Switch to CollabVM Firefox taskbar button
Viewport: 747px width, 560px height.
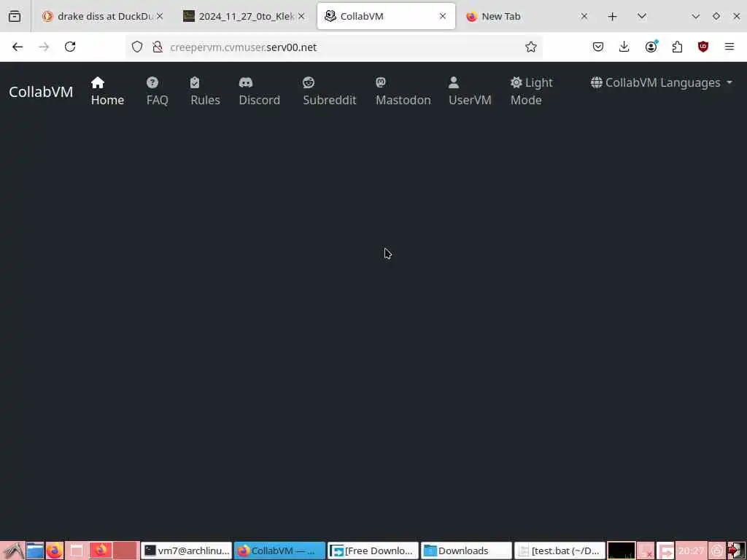tap(279, 551)
